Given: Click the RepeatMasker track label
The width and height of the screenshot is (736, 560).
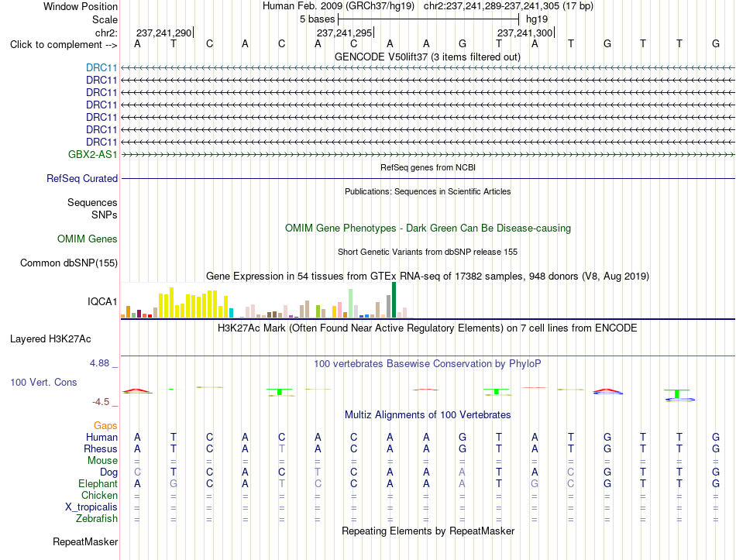Looking at the screenshot, I should click(85, 541).
